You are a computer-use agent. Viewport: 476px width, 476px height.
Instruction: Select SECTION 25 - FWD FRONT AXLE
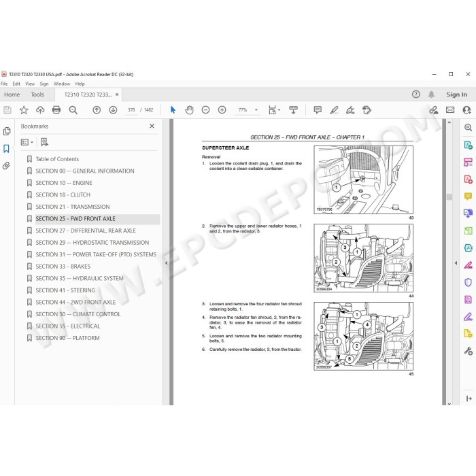tap(75, 218)
